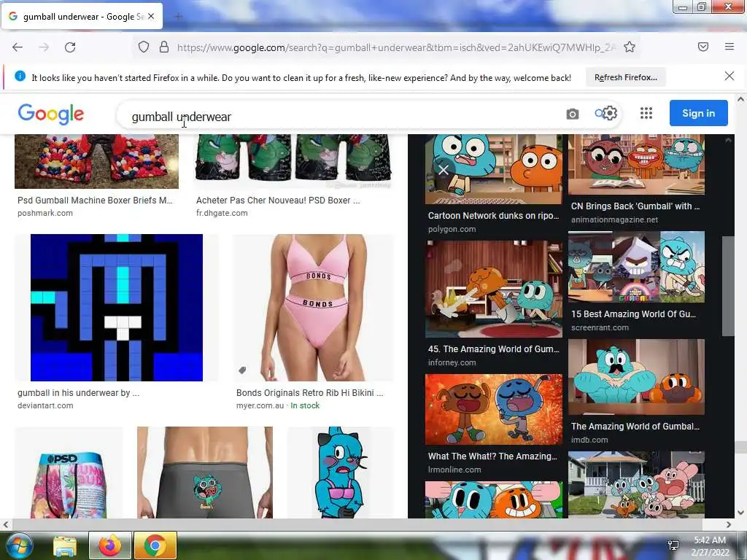Viewport: 747px width, 560px height.
Task: Reload the page with the refresh icon
Action: (x=70, y=47)
